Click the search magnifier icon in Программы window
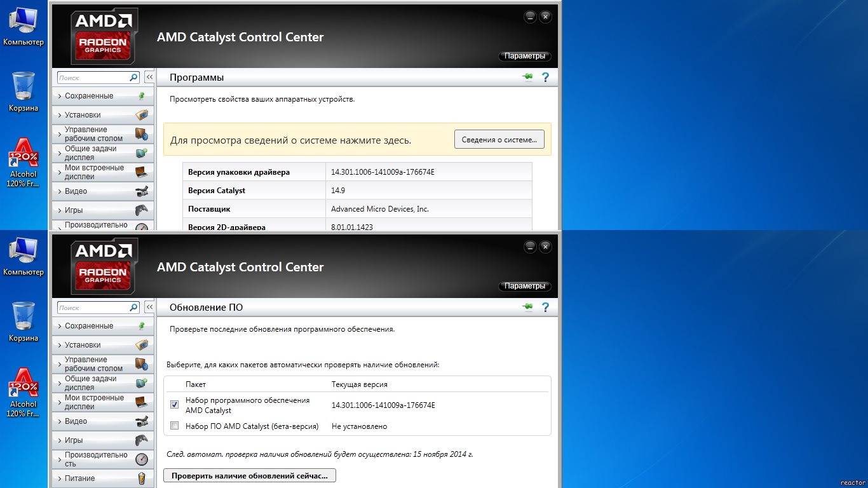Viewport: 868px width, 488px height. click(133, 78)
